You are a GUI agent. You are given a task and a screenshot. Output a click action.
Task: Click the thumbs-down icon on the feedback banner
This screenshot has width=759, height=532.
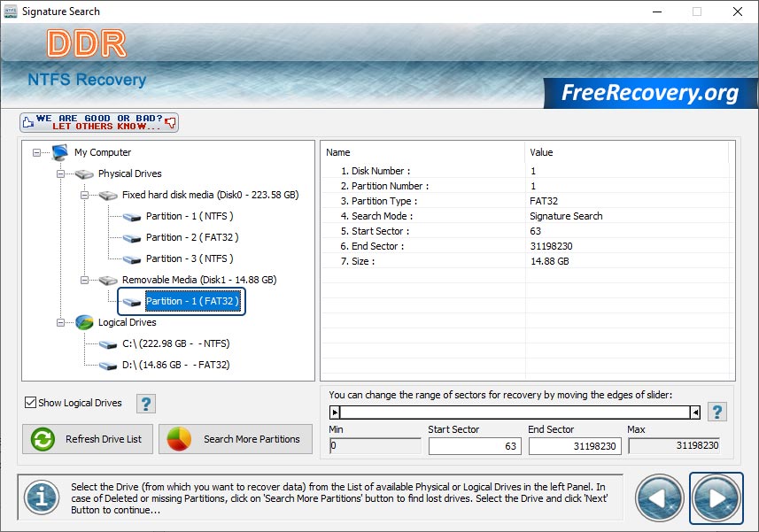(x=170, y=122)
